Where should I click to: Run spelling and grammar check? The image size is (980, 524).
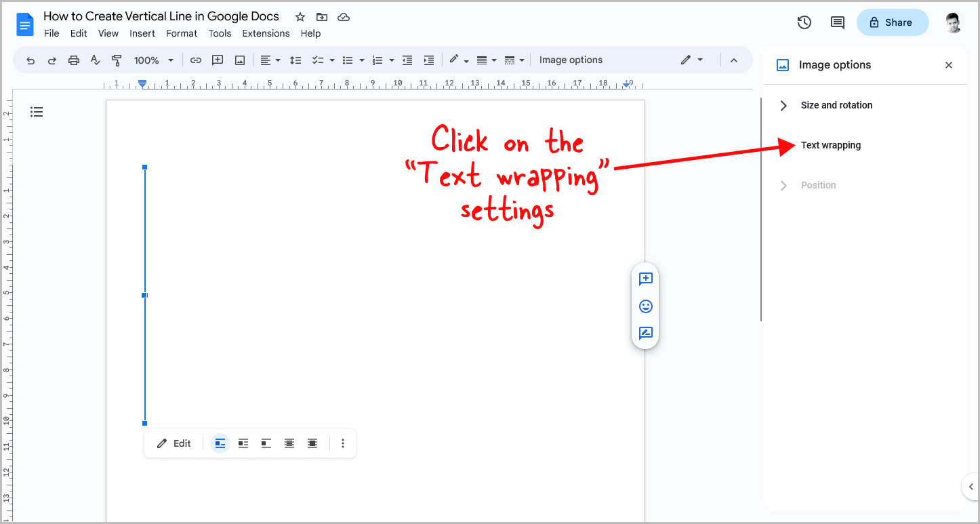[95, 60]
